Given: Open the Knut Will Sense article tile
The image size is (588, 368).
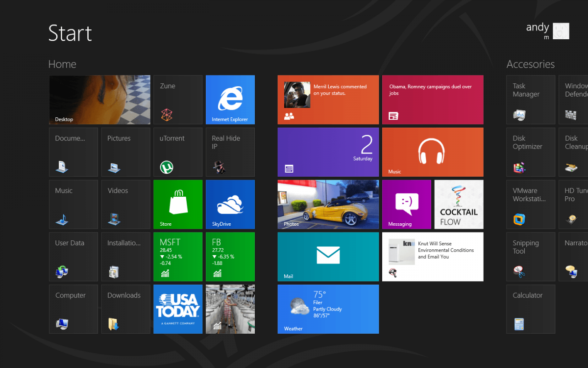Looking at the screenshot, I should [433, 257].
